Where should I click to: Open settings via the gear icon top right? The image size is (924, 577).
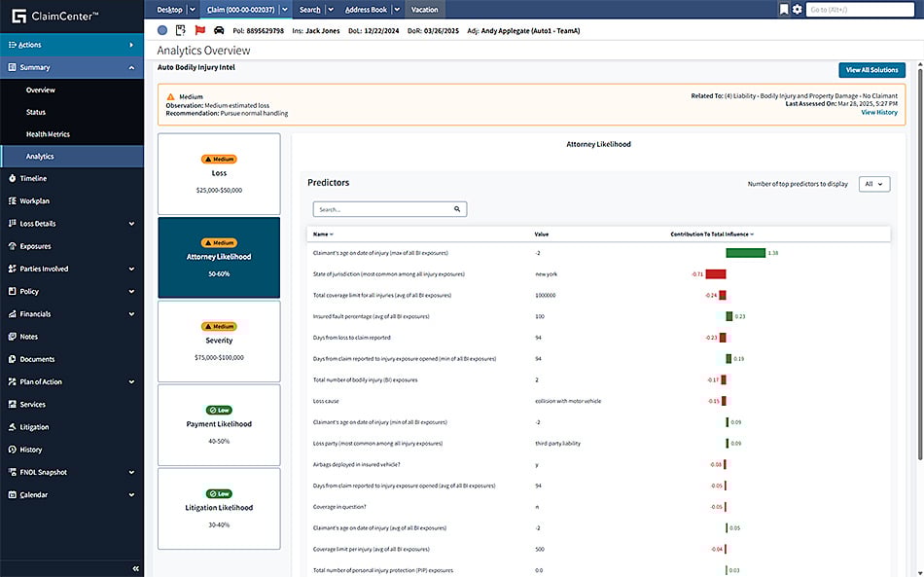point(800,9)
